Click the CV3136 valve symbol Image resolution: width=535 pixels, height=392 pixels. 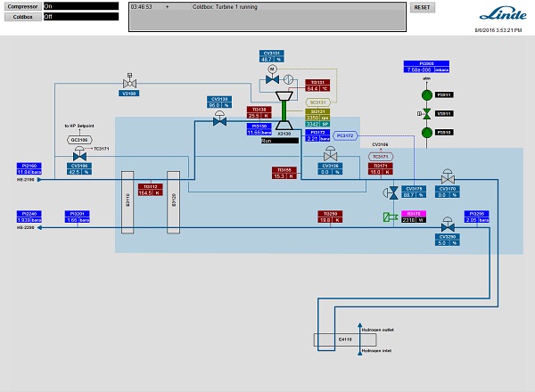(x=330, y=153)
